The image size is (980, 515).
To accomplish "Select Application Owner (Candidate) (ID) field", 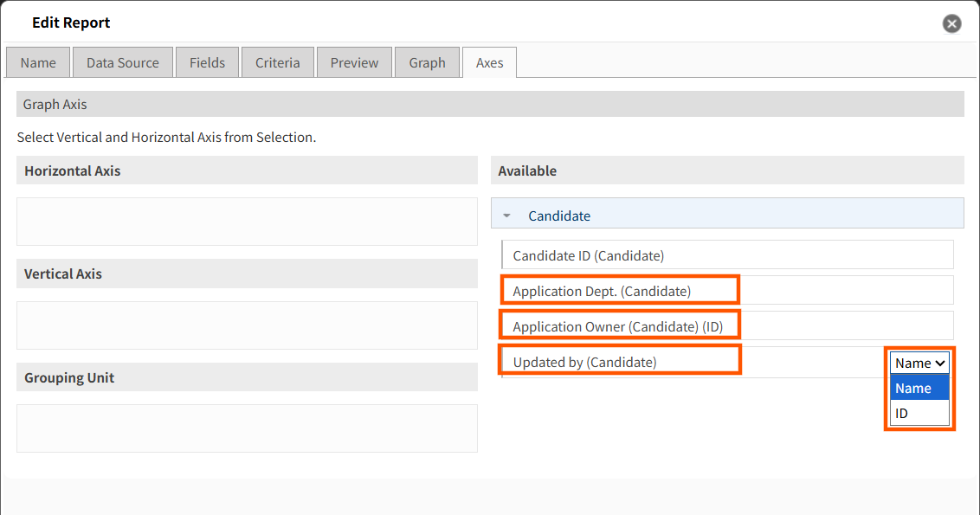I will [x=727, y=326].
